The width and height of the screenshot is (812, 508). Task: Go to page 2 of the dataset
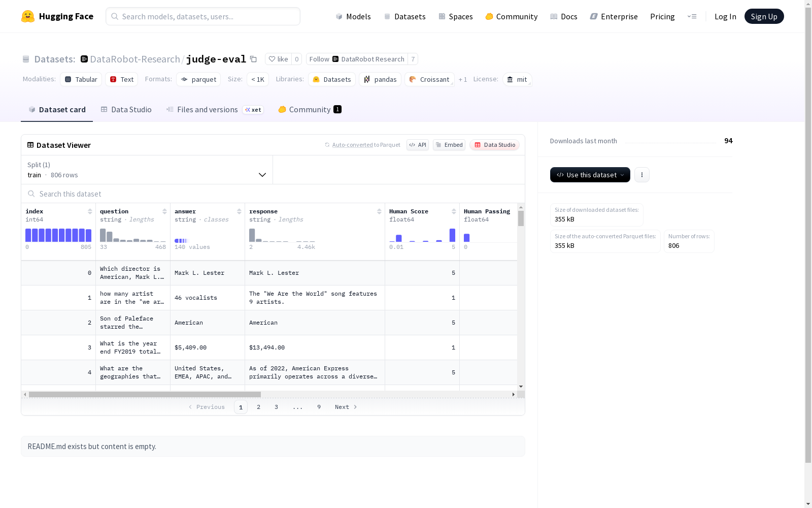(x=259, y=407)
